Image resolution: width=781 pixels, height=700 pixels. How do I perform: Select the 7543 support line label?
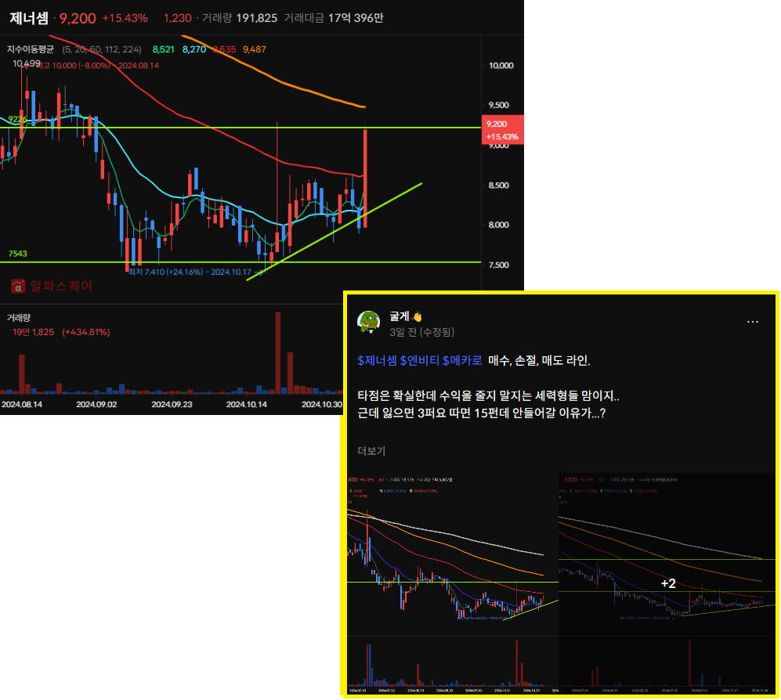17,254
